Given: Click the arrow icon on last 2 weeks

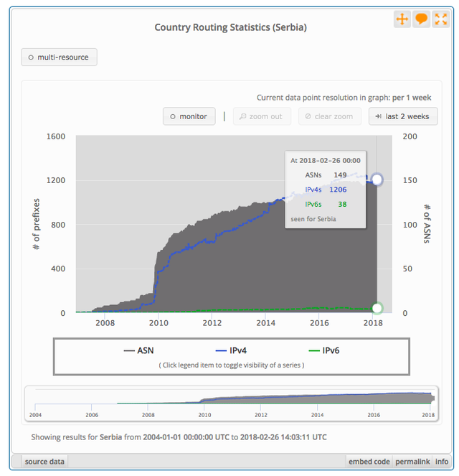Looking at the screenshot, I should [x=378, y=116].
